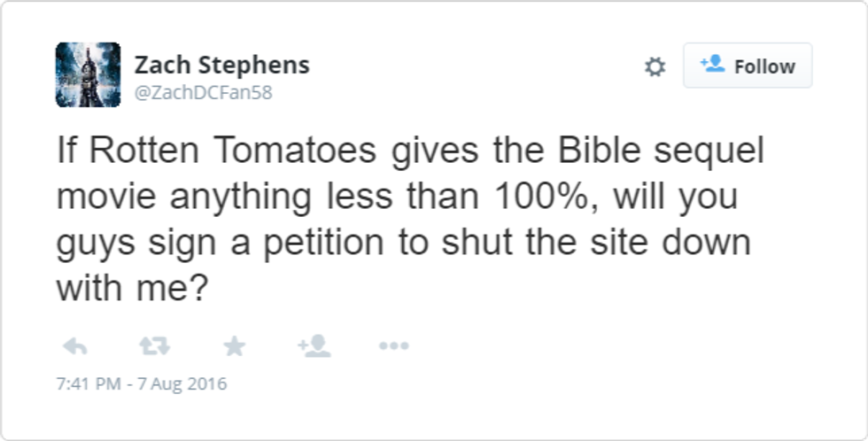This screenshot has height=441, width=868.
Task: Reply to Zach Stephens' tweet
Action: pyautogui.click(x=75, y=345)
